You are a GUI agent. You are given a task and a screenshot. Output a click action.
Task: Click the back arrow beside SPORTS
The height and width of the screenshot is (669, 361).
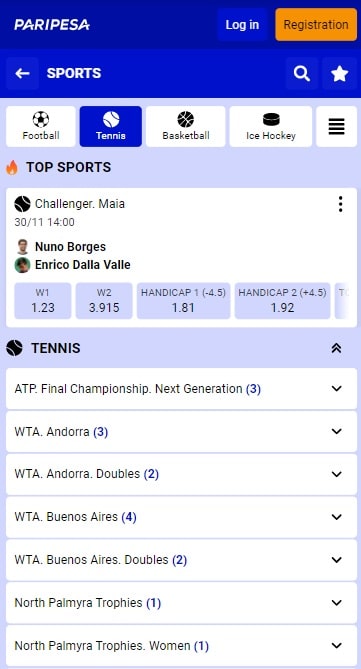click(x=22, y=73)
